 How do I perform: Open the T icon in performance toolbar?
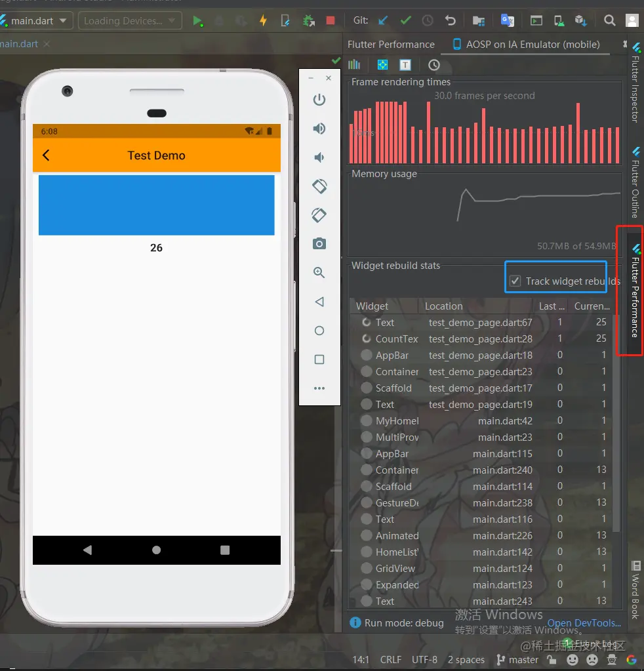(x=405, y=65)
